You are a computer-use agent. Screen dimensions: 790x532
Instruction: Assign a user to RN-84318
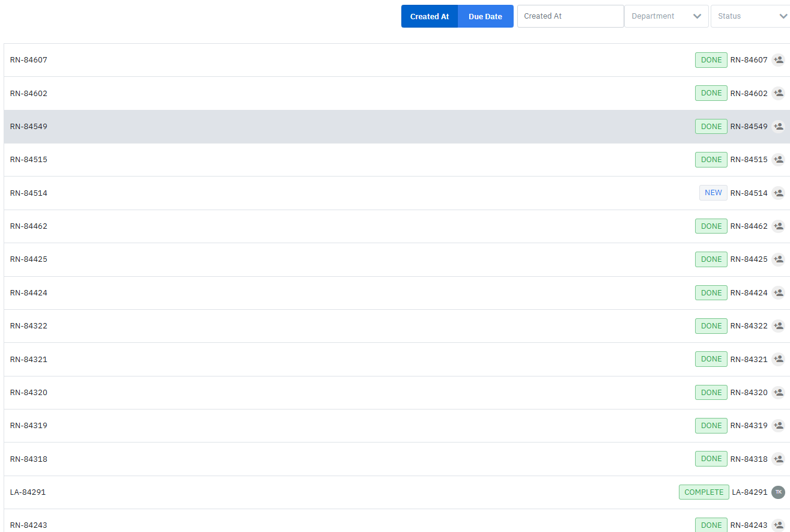(x=778, y=459)
